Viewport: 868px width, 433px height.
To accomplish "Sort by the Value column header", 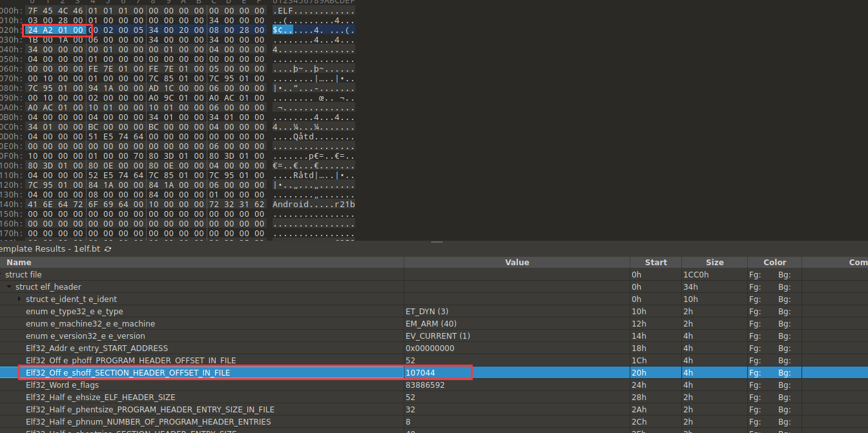I will 517,263.
